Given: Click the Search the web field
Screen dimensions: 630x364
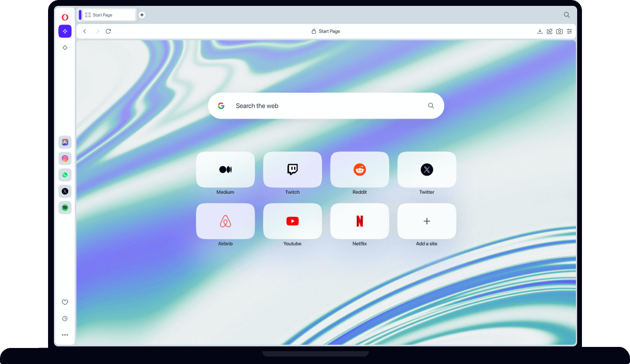Looking at the screenshot, I should pyautogui.click(x=326, y=106).
